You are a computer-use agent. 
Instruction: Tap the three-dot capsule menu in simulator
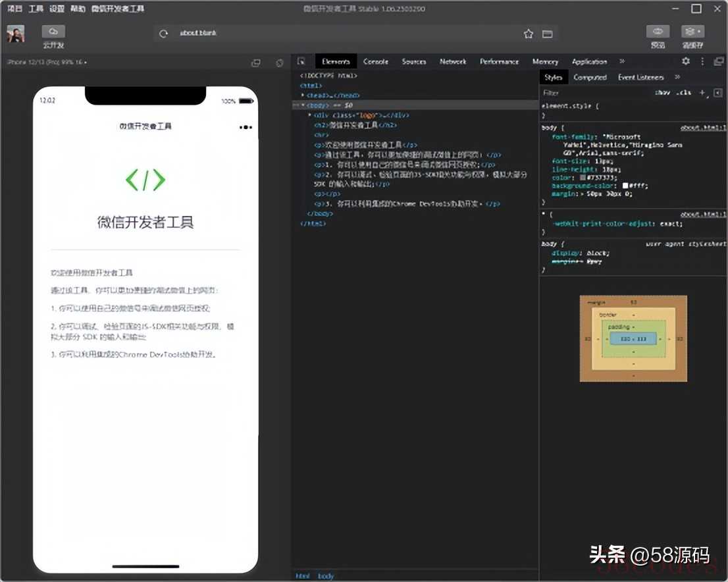pos(246,127)
